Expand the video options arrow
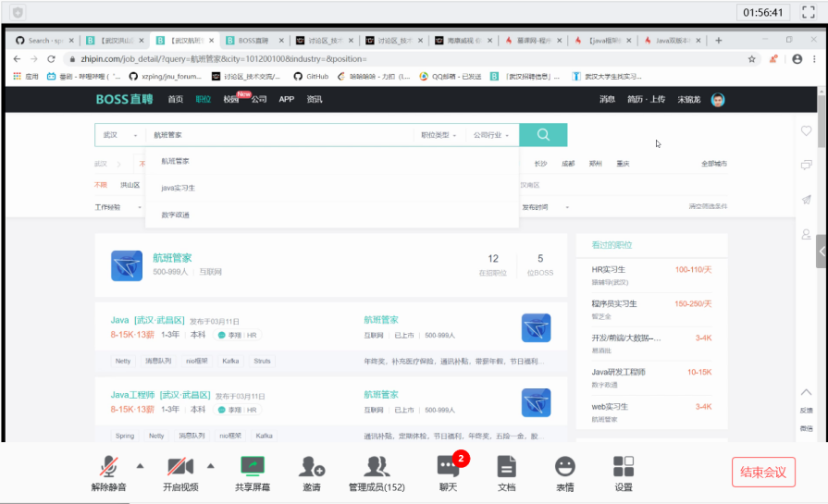 point(211,466)
